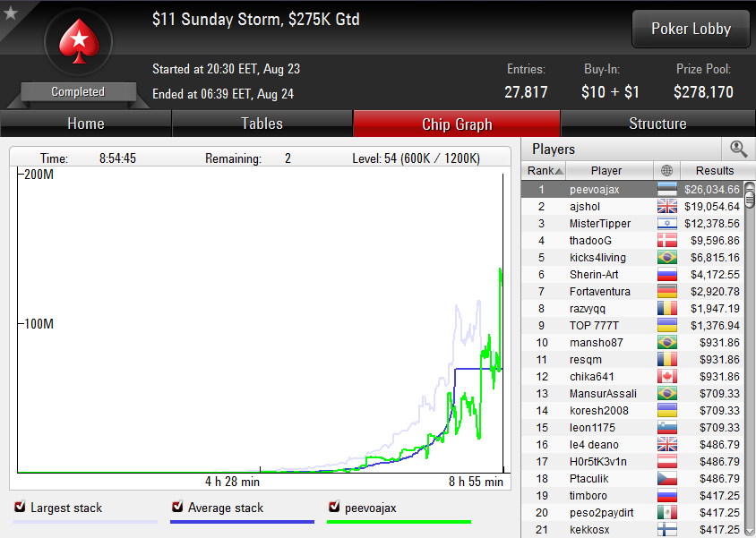Click the Average stack blue line
Viewport: 756px width, 538px height.
pos(242,522)
